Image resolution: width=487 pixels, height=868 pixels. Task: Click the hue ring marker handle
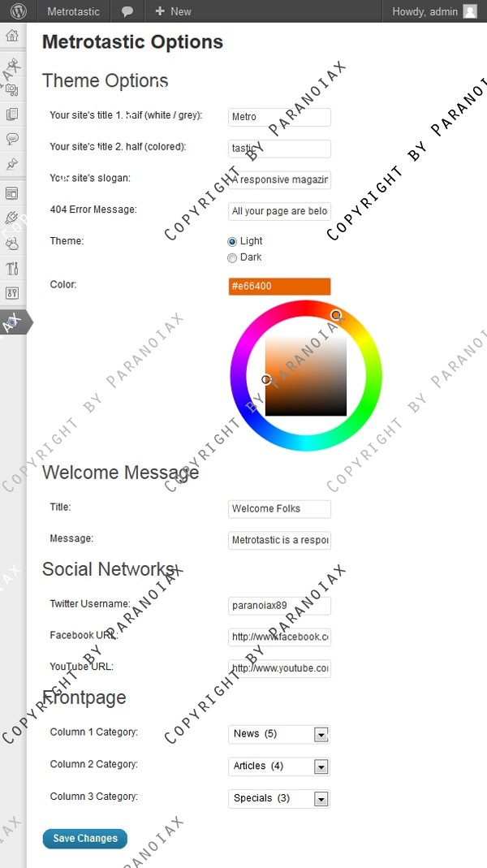click(x=336, y=315)
